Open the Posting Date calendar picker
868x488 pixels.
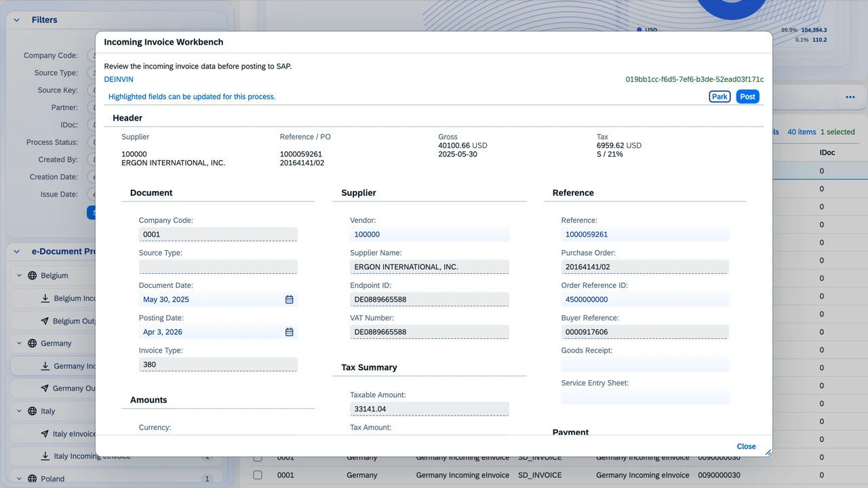(289, 332)
